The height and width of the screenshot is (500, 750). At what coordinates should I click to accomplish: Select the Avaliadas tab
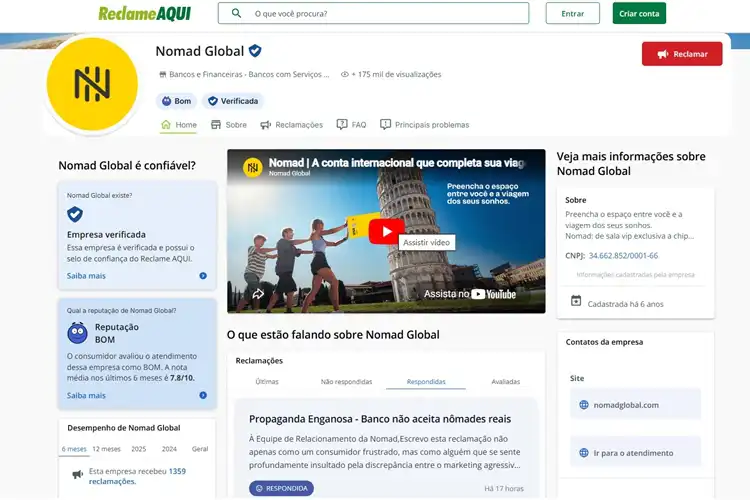pyautogui.click(x=506, y=381)
